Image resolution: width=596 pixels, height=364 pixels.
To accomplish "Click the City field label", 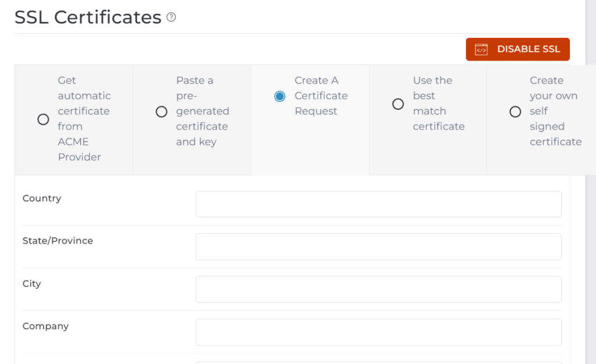I will tap(32, 284).
